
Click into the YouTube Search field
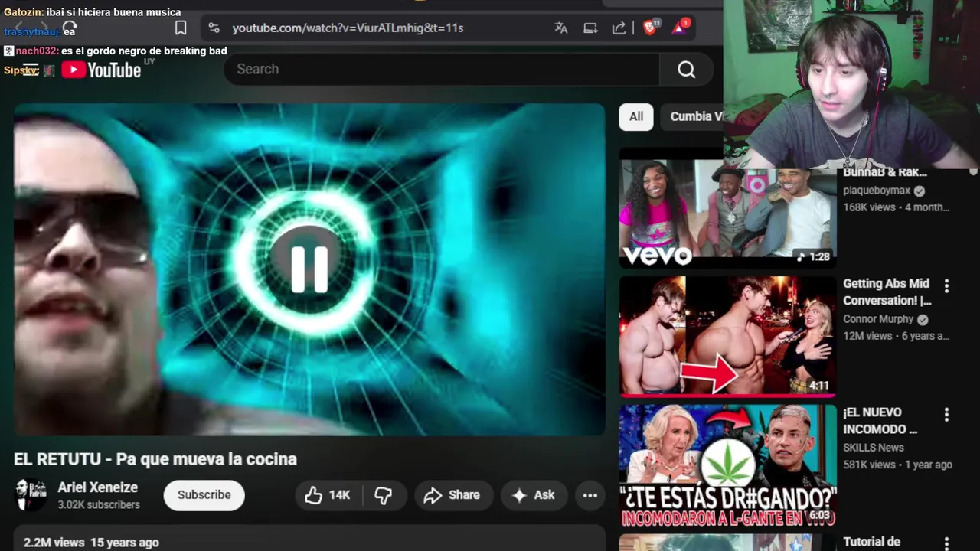pos(442,70)
